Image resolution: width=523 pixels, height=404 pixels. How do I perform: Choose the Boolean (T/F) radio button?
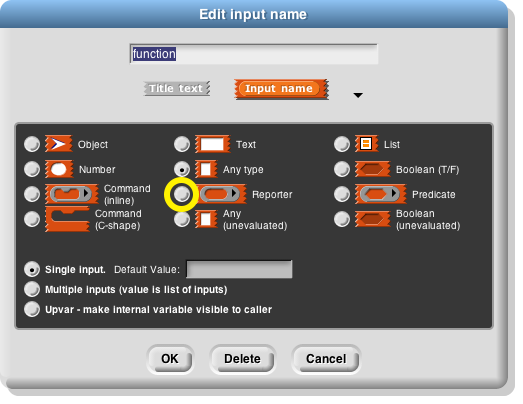coord(342,169)
